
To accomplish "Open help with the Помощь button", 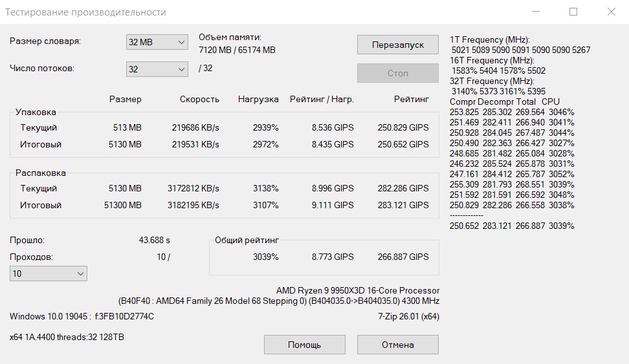I will (305, 345).
